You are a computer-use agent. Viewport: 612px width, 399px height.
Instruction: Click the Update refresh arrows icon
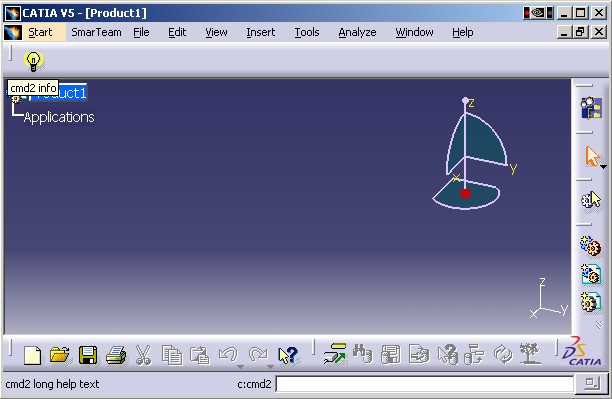click(x=503, y=354)
